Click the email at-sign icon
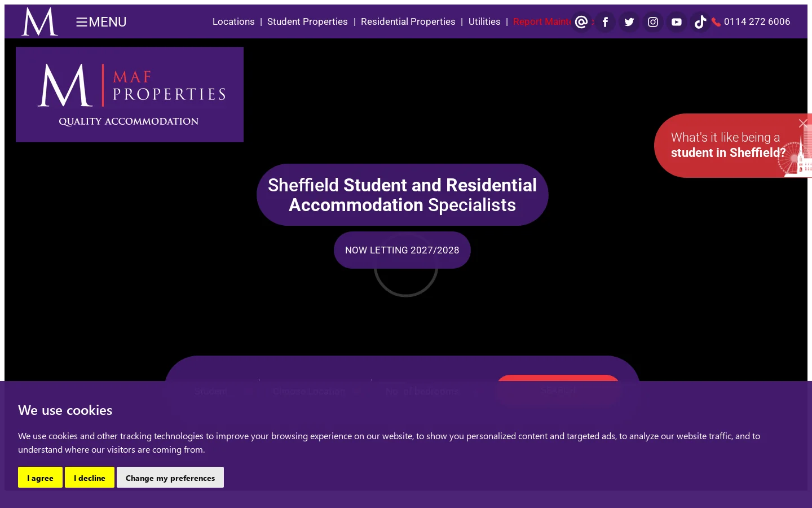The height and width of the screenshot is (508, 812). (x=581, y=22)
